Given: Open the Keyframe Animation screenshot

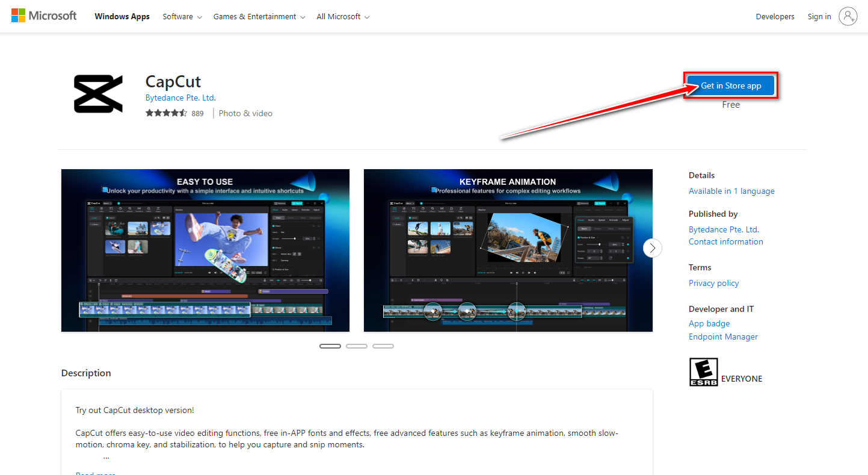Looking at the screenshot, I should click(508, 250).
